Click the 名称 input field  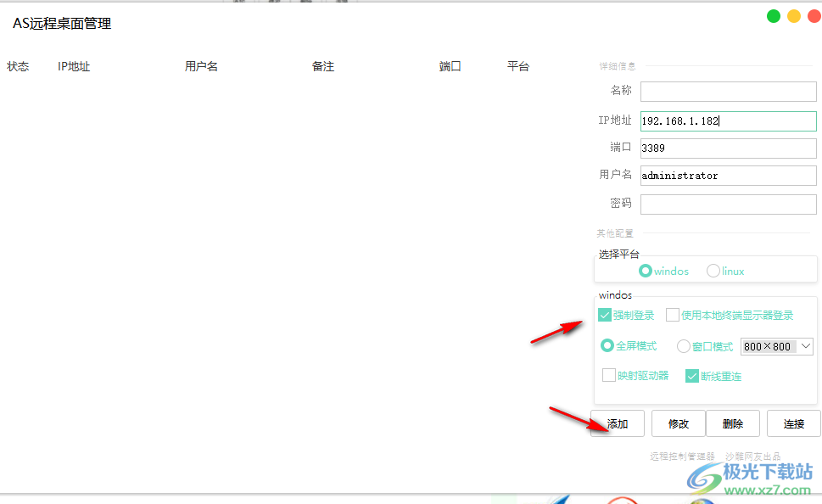(x=728, y=92)
